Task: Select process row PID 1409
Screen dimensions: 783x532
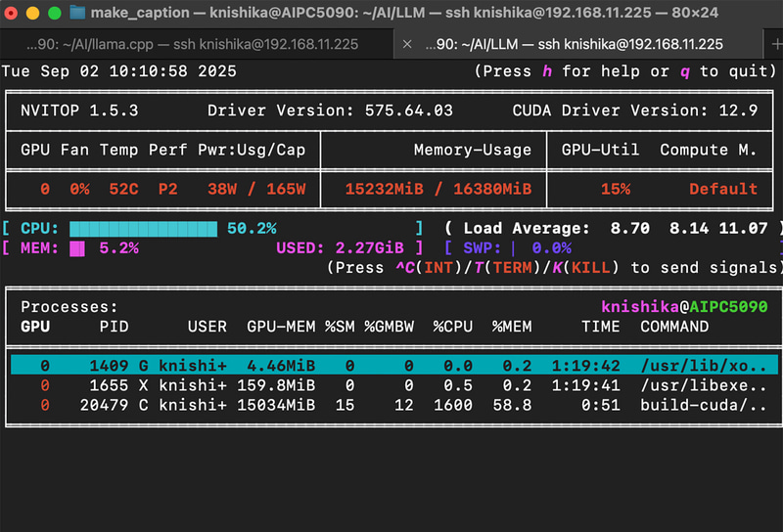Action: pyautogui.click(x=394, y=366)
